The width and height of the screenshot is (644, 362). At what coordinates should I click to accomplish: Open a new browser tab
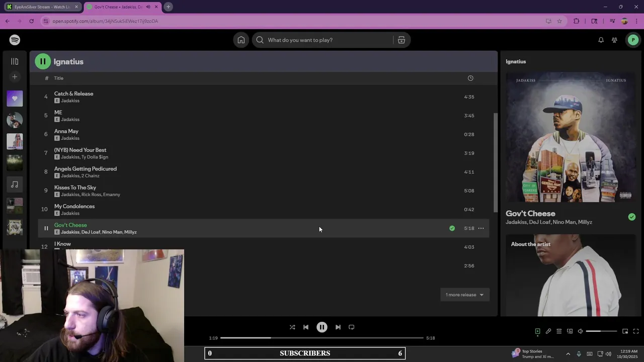168,7
